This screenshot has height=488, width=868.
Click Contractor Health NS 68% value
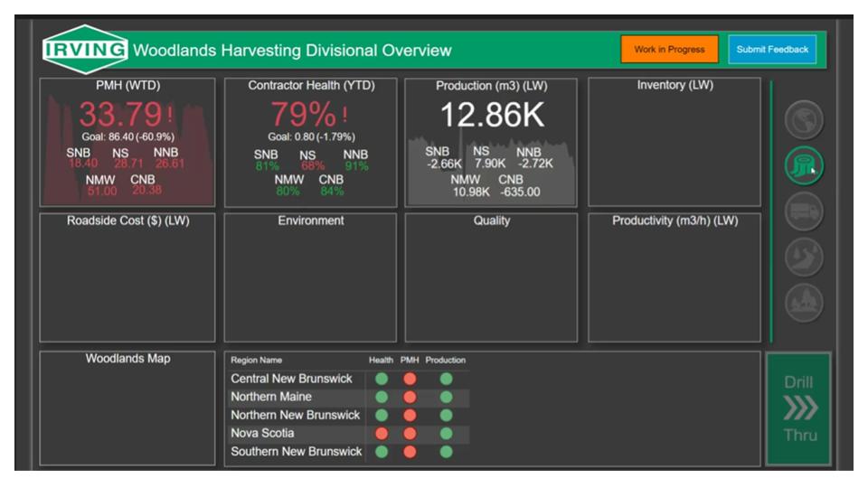312,166
